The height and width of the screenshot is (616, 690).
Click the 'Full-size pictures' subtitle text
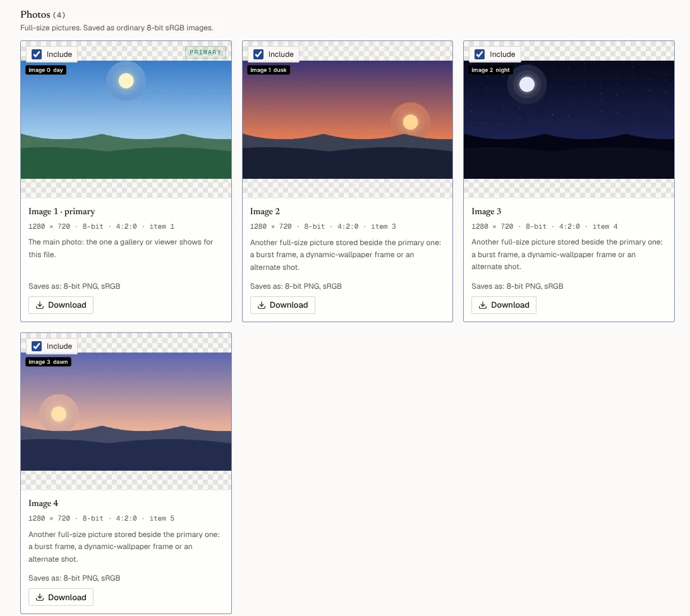tap(117, 28)
